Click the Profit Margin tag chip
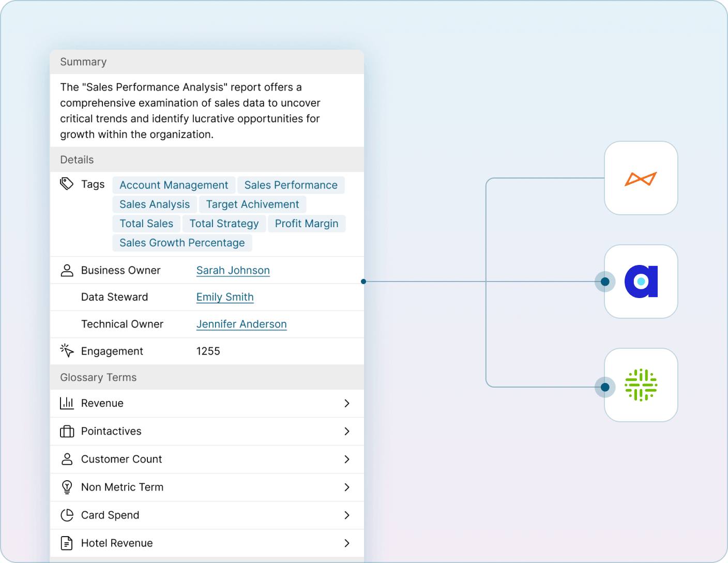728x563 pixels. tap(306, 224)
